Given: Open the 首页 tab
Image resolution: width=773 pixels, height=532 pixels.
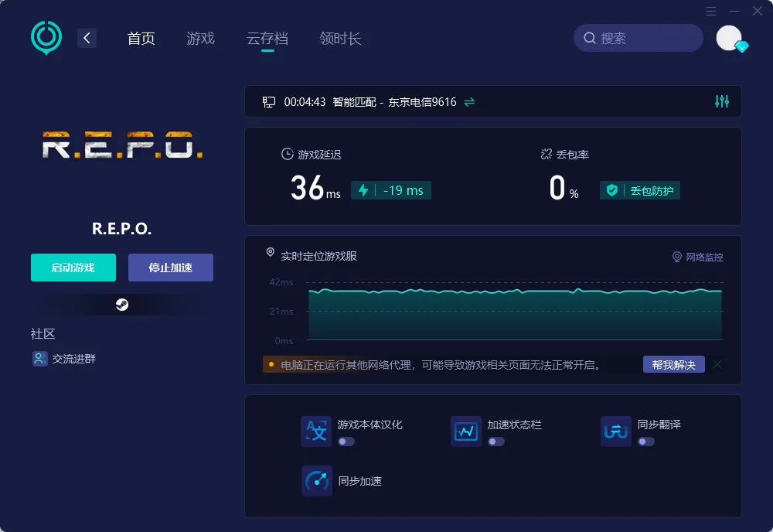Looking at the screenshot, I should coord(141,39).
